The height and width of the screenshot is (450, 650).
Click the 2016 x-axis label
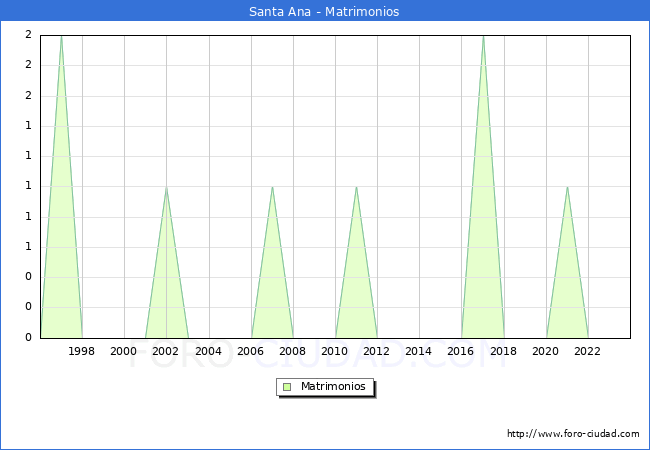pos(462,351)
